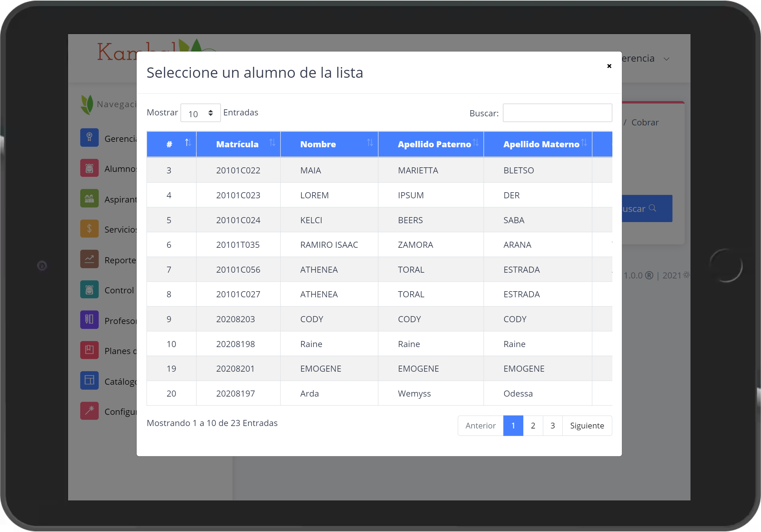This screenshot has width=761, height=532.
Task: Close the student selection dialog
Action: 609,66
